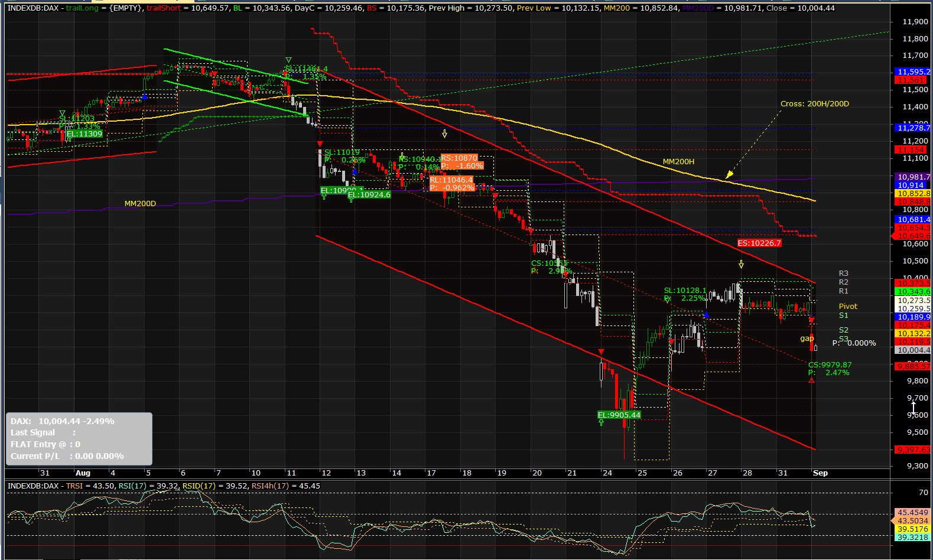This screenshot has height=560, width=933.
Task: Click the 'Sep' date label on time axis
Action: click(820, 473)
